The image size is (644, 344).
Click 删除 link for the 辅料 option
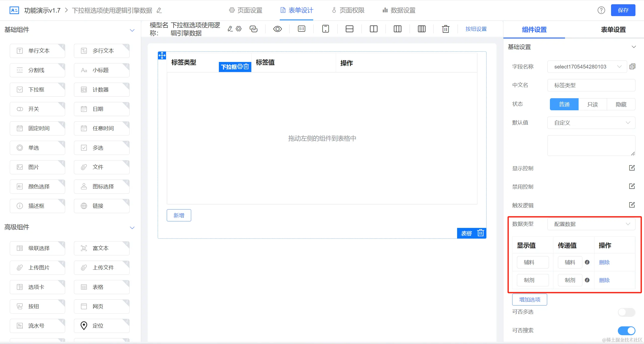604,262
